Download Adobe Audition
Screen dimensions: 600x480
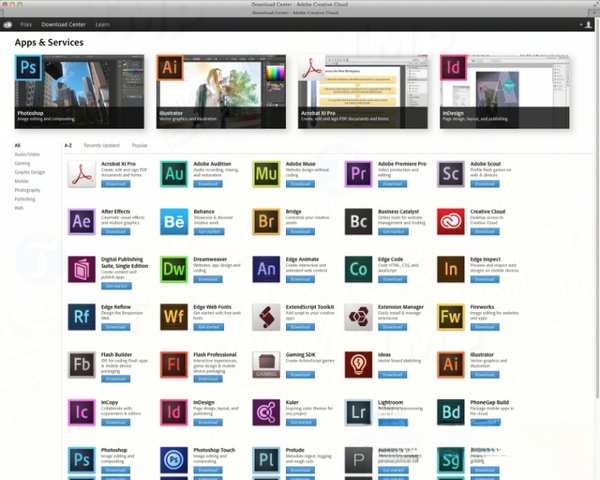click(x=208, y=184)
